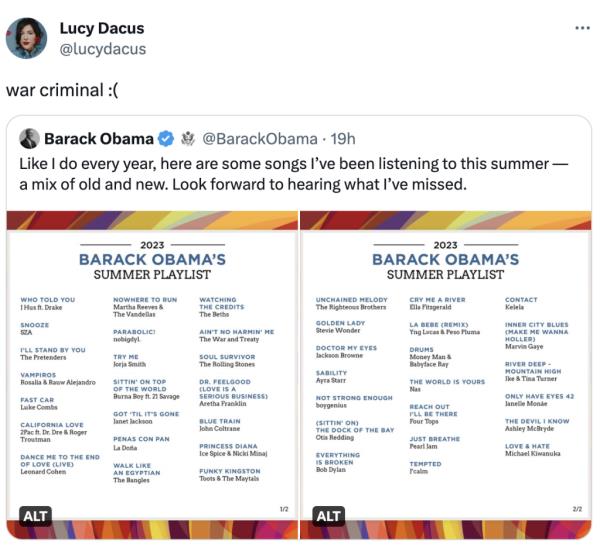Click the @lucydacus handle
This screenshot has width=600, height=551.
pyautogui.click(x=103, y=49)
